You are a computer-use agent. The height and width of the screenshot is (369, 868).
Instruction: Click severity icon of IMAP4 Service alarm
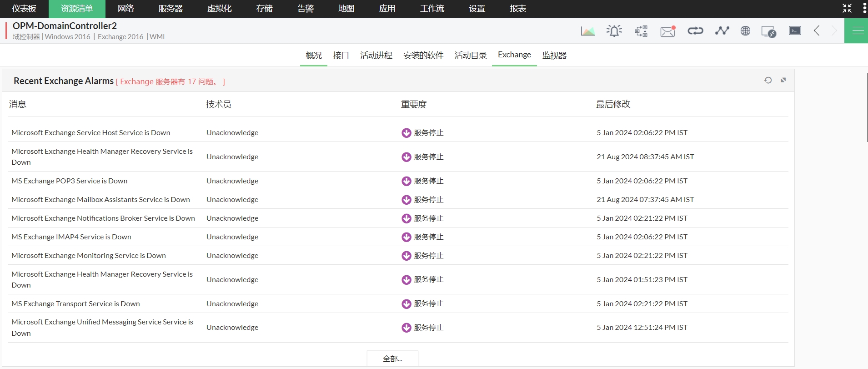[x=406, y=237]
